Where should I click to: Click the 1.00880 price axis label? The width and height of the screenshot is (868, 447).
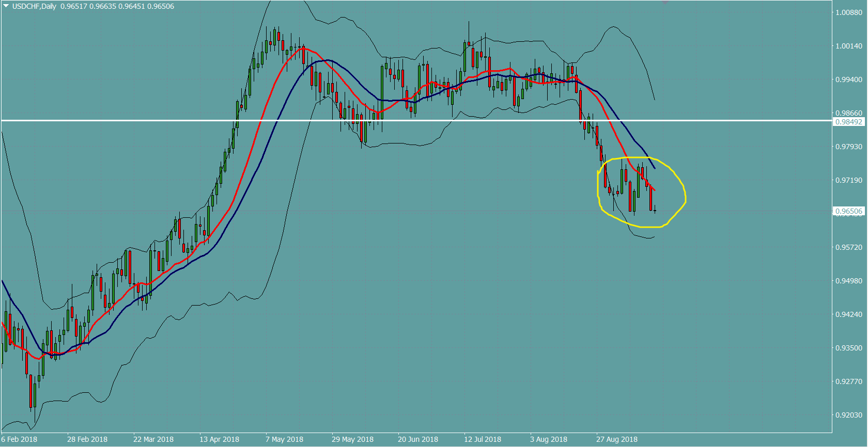[849, 12]
